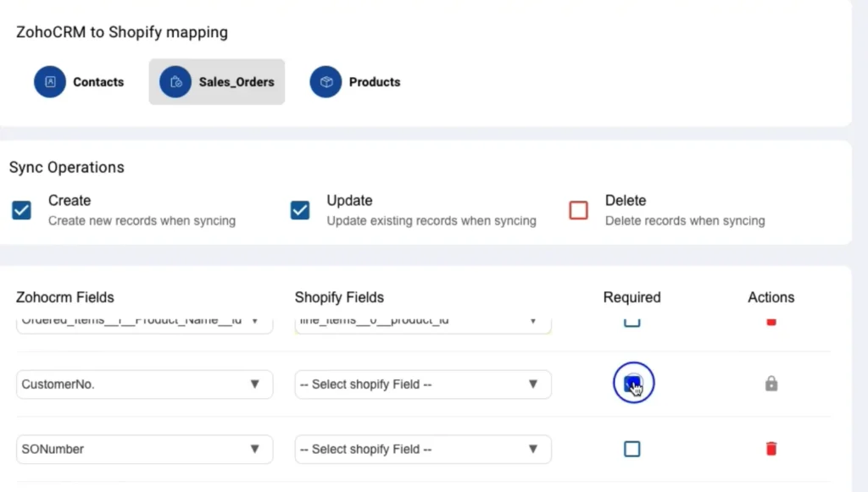Select the Sales_Orders clipboard icon
This screenshot has height=492, width=868.
[175, 81]
